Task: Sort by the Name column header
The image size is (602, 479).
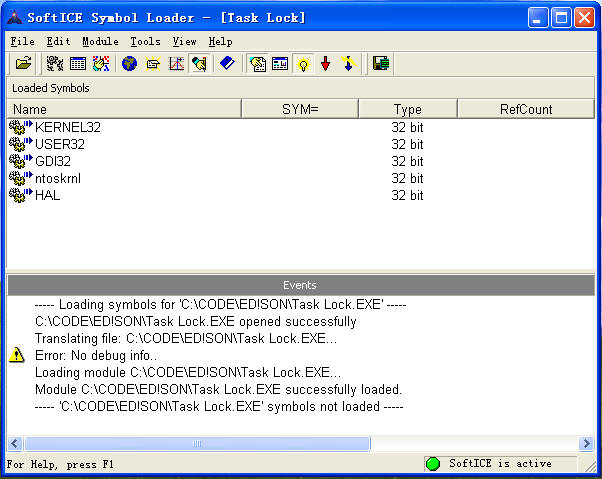Action: (124, 109)
